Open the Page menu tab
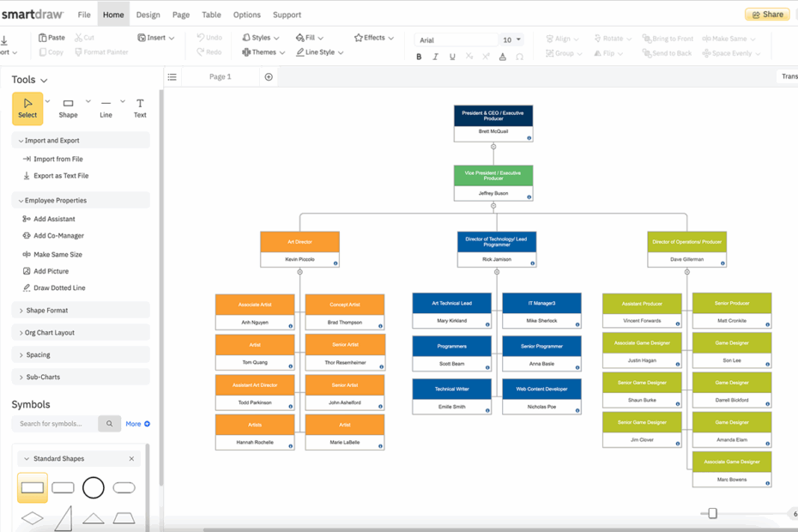 pyautogui.click(x=181, y=15)
